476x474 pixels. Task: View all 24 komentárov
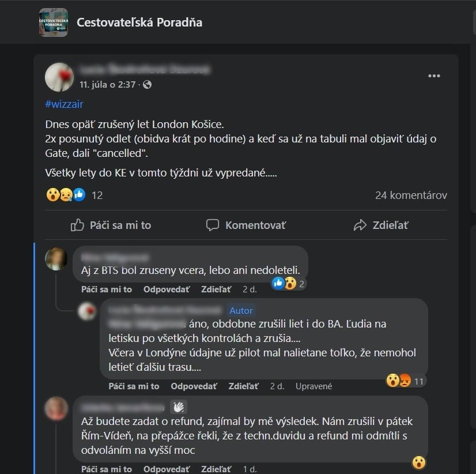tap(411, 195)
